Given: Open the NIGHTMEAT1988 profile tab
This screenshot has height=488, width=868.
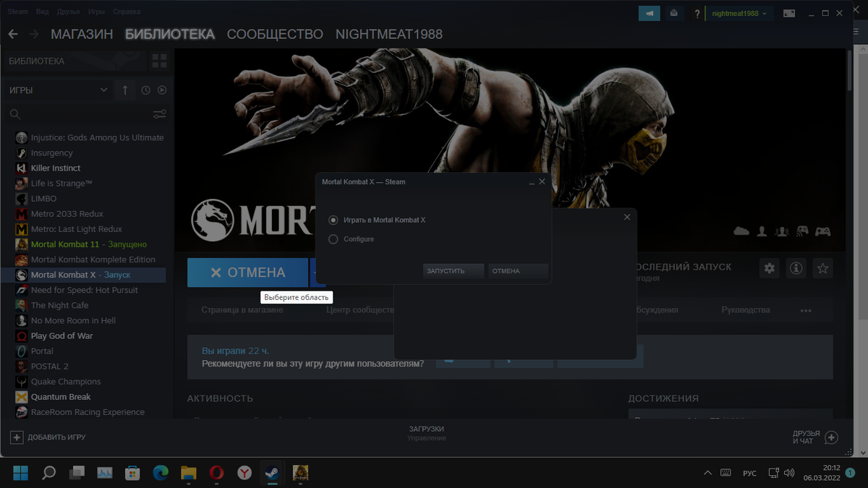Looking at the screenshot, I should [x=389, y=34].
